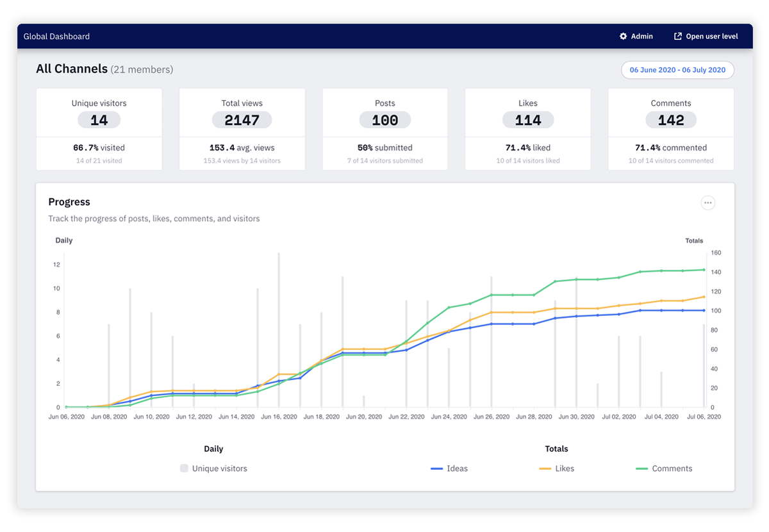This screenshot has height=532, width=769.
Task: Click the Open user level text link
Action: coord(712,37)
